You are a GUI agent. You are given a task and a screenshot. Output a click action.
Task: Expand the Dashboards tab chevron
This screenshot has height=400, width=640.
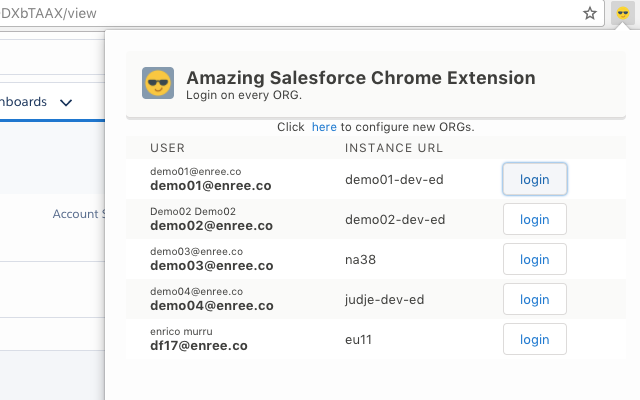point(66,102)
